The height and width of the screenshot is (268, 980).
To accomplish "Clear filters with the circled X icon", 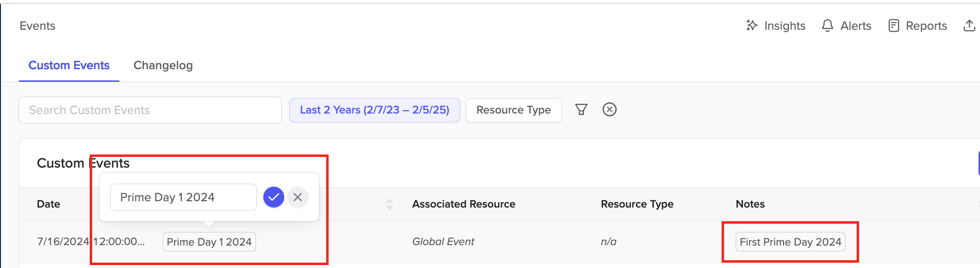I will (609, 110).
